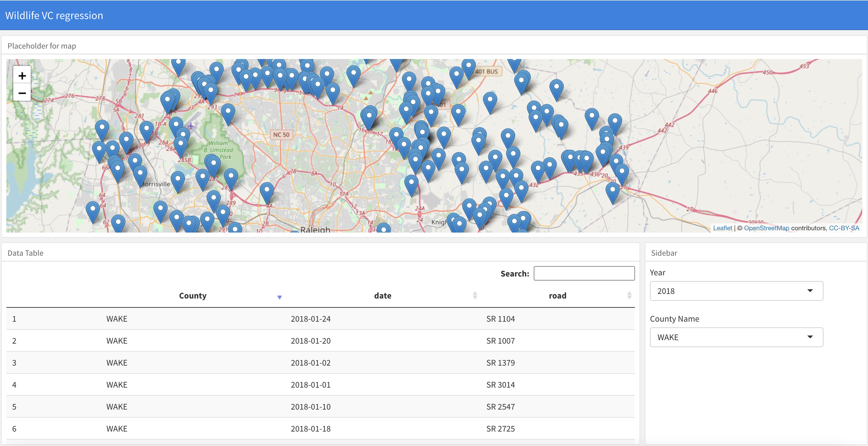Screen dimensions: 868x446
Task: Sort table by County column arrow
Action: [x=279, y=297]
